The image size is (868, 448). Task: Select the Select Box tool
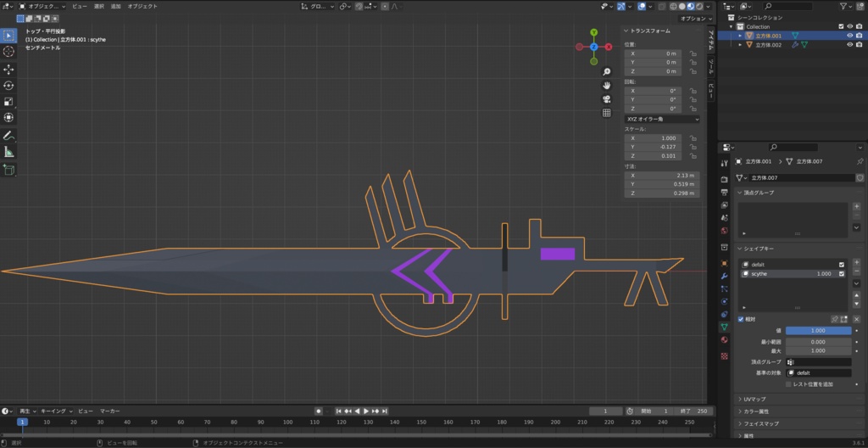[8, 36]
